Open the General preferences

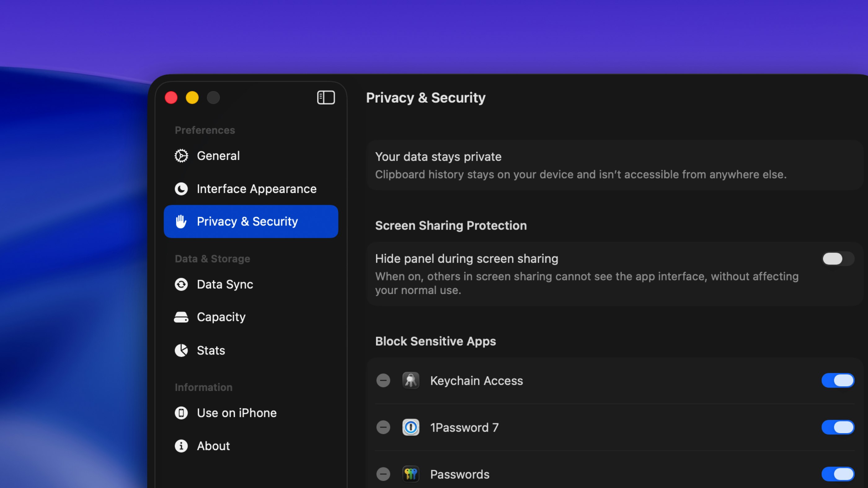click(251, 156)
